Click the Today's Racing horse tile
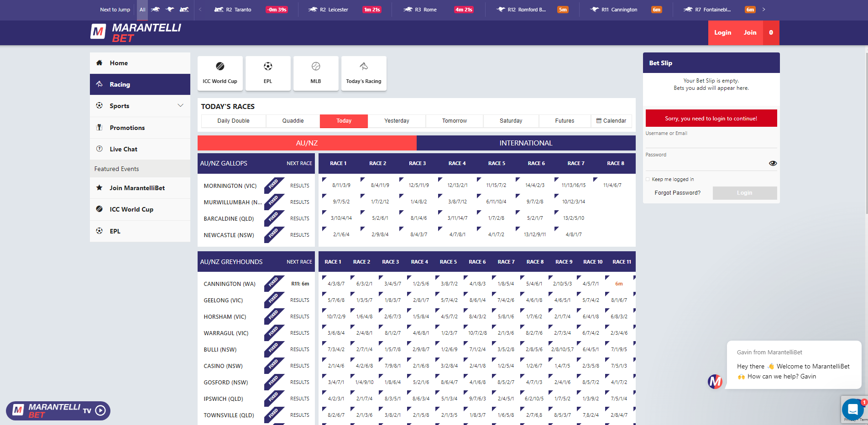The image size is (868, 425). pyautogui.click(x=364, y=73)
